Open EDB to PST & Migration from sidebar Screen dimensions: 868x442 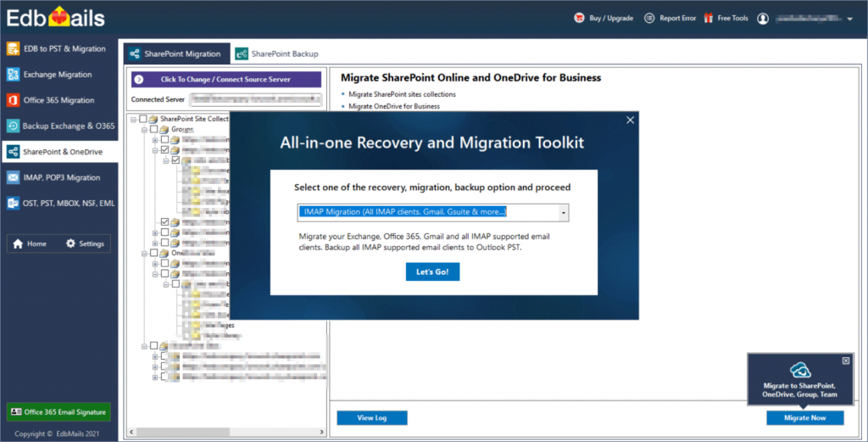click(x=58, y=48)
